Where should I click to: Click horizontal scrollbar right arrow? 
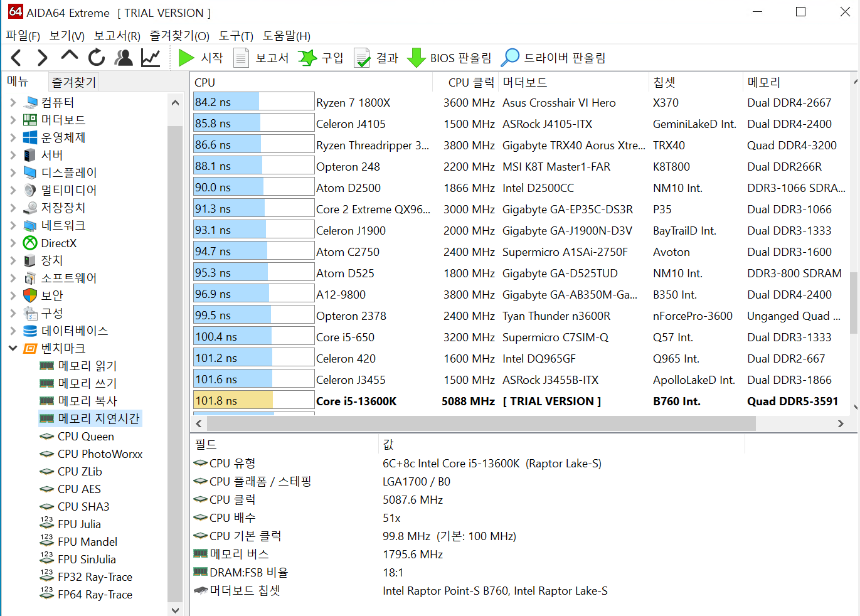click(x=841, y=424)
